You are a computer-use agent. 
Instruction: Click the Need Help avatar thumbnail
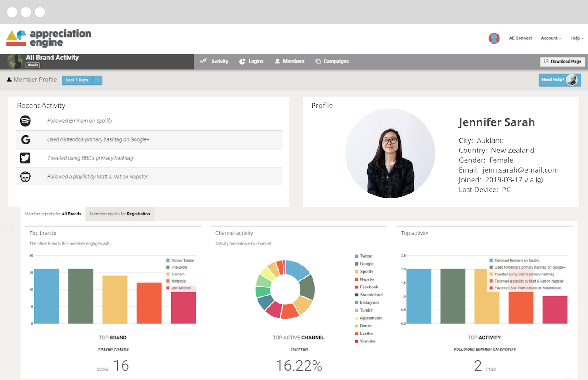571,80
